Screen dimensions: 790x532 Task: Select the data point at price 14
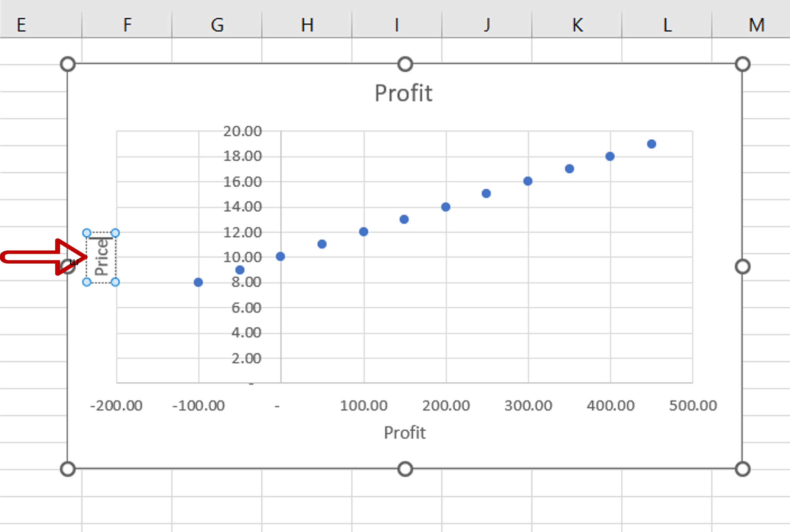point(446,207)
